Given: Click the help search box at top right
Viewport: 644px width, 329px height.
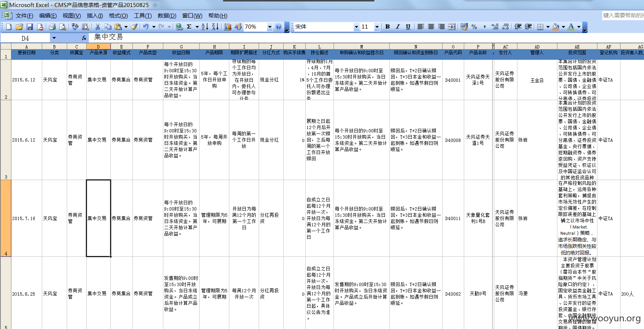Looking at the screenshot, I should [623, 15].
